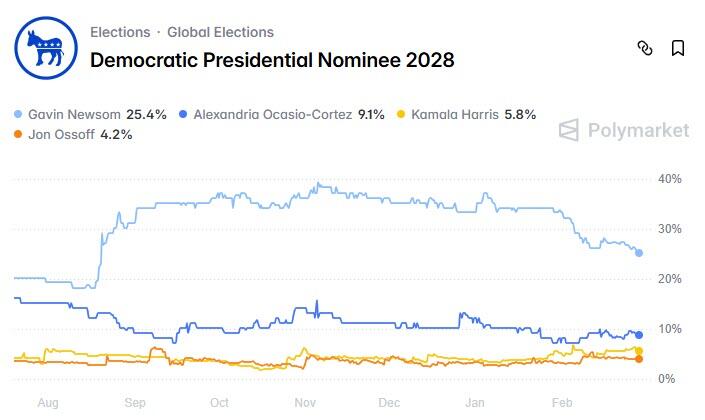This screenshot has width=705, height=420.
Task: Click Gavin Newsom's light blue legend dot
Action: tap(19, 115)
